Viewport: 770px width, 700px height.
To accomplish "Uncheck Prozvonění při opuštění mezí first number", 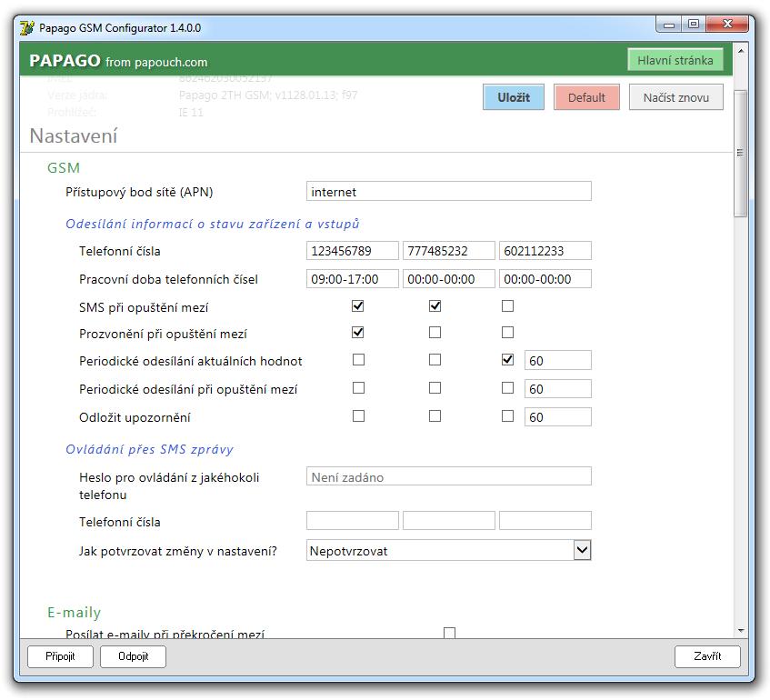I will 358,333.
